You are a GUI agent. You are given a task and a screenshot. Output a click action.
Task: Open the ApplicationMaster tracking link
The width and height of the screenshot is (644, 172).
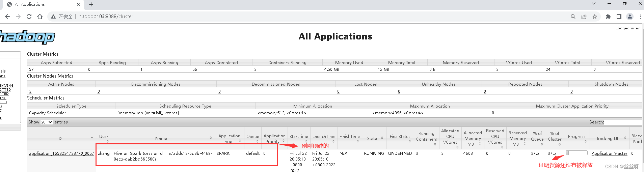pyautogui.click(x=610, y=153)
